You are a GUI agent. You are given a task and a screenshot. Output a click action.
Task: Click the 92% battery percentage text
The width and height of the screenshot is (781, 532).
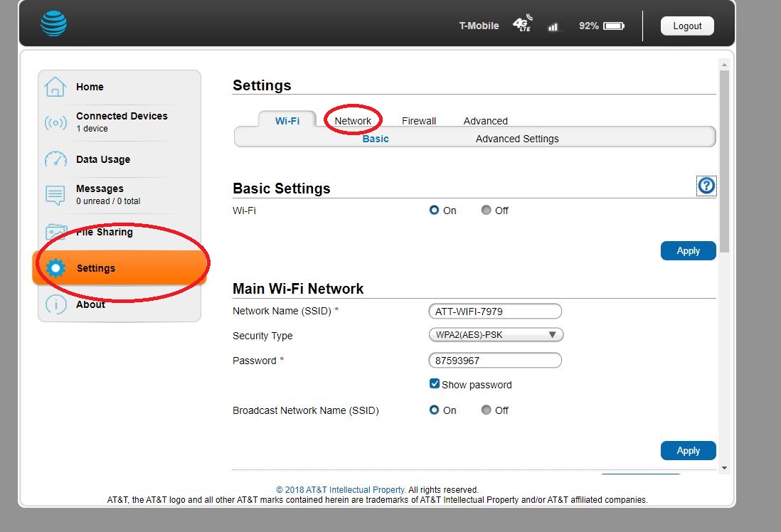click(588, 26)
